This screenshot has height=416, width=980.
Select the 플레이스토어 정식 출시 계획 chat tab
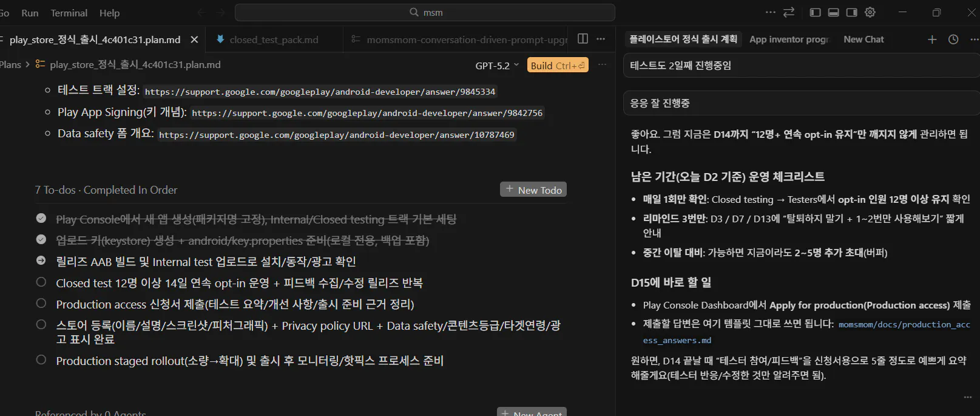point(683,39)
